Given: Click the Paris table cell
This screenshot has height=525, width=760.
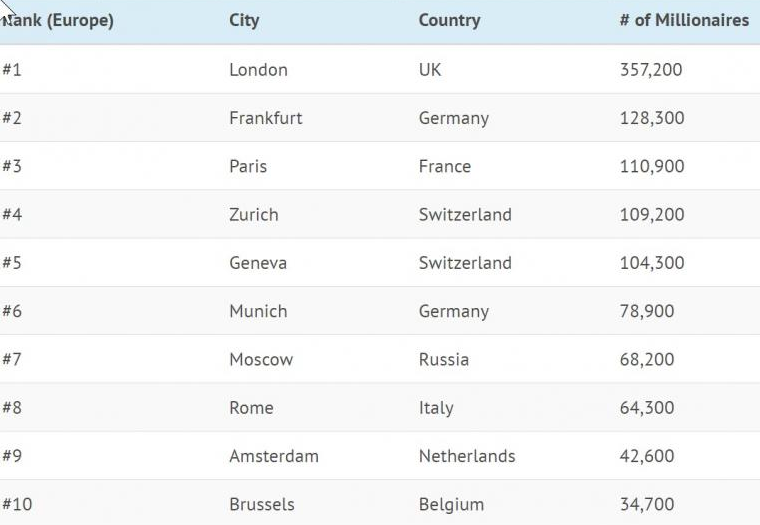Looking at the screenshot, I should (x=248, y=166).
